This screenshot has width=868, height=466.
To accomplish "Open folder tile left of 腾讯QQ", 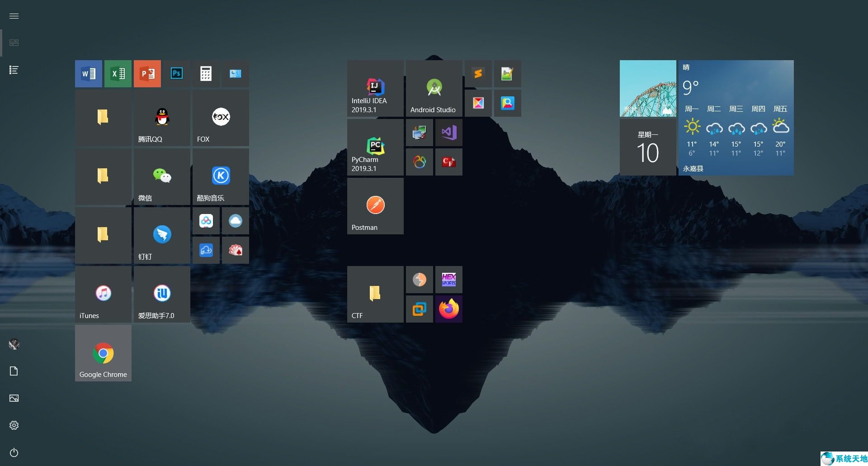I will click(103, 118).
